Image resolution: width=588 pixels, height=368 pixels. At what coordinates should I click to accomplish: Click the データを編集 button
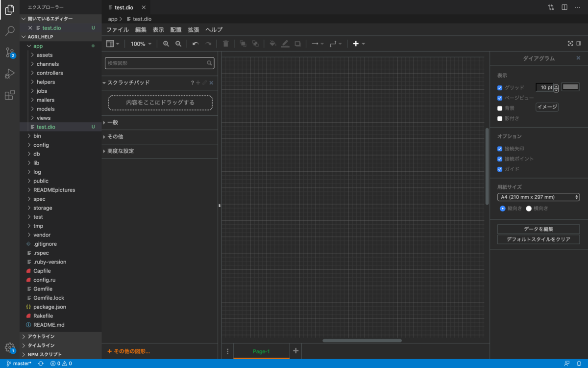point(539,229)
